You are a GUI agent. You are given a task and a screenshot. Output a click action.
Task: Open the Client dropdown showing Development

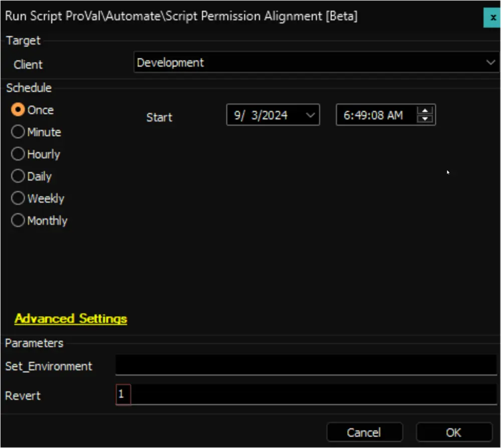pyautogui.click(x=316, y=62)
